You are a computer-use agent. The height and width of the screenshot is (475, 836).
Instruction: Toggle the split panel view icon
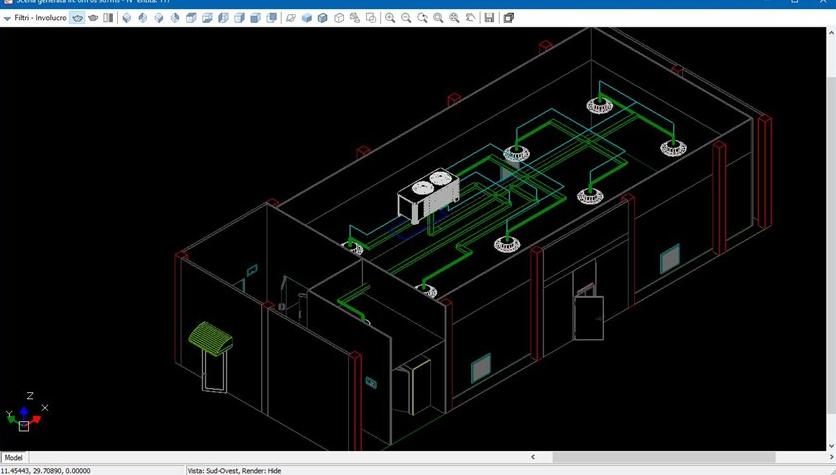tap(108, 18)
